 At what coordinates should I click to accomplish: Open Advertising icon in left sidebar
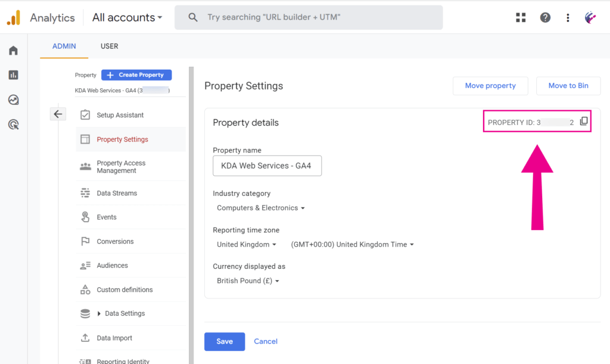[x=13, y=125]
